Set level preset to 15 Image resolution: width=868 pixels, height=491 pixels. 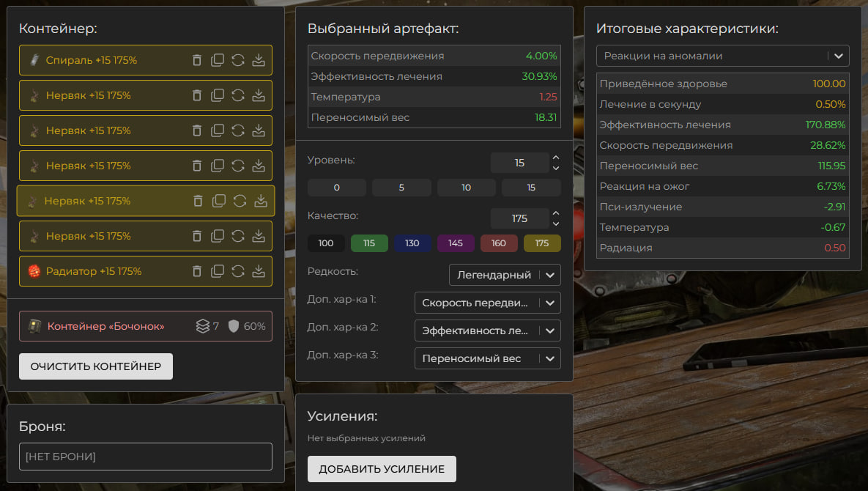point(531,187)
